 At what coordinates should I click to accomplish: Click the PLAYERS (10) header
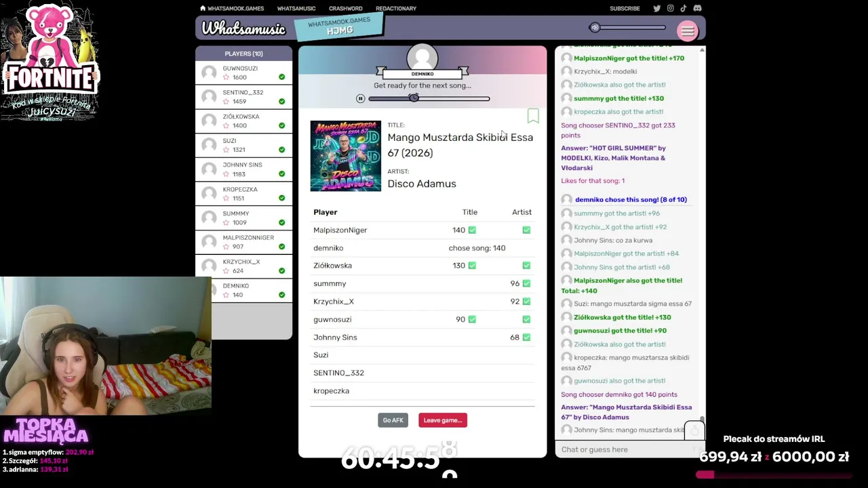coord(243,54)
